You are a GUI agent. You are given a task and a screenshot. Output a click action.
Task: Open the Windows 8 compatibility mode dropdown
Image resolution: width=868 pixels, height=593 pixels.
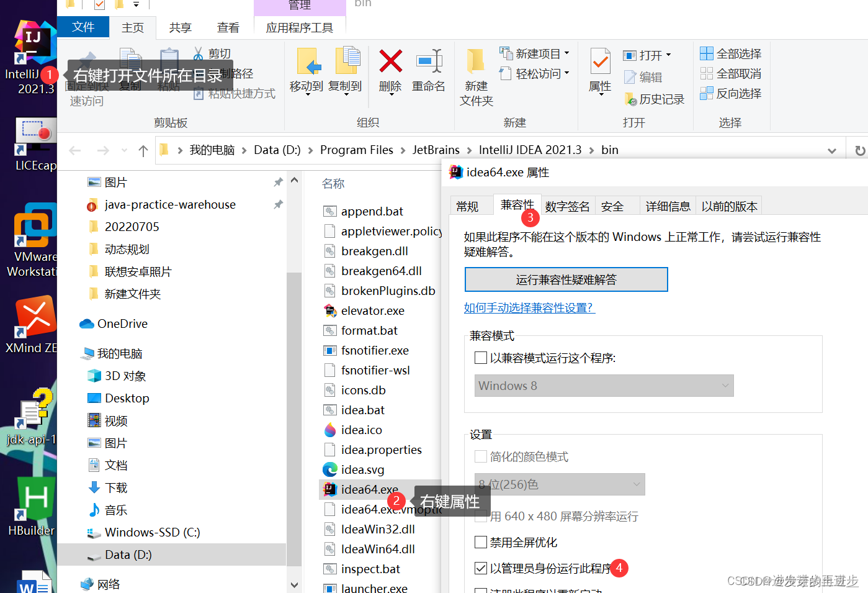tap(724, 386)
